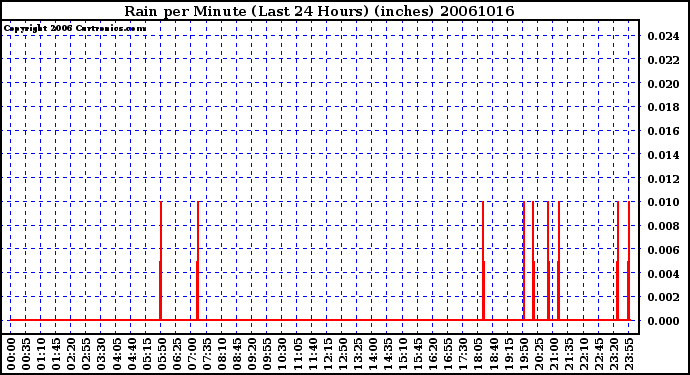Click the 15:10 time label
This screenshot has width=690, height=375.
point(402,354)
